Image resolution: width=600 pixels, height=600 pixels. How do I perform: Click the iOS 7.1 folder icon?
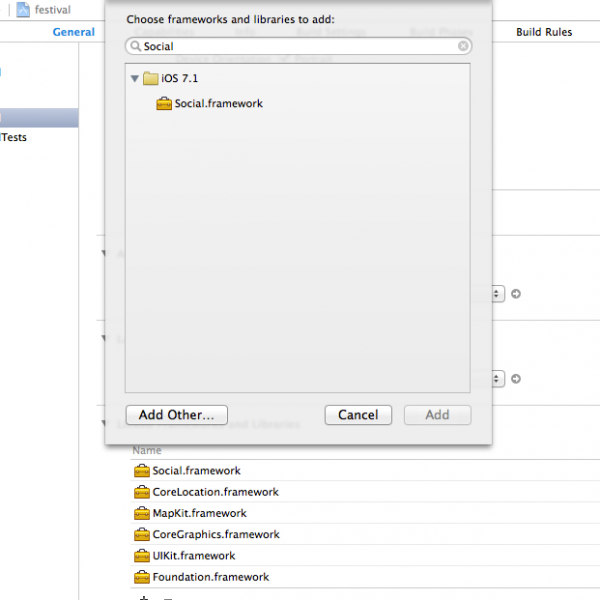click(150, 78)
